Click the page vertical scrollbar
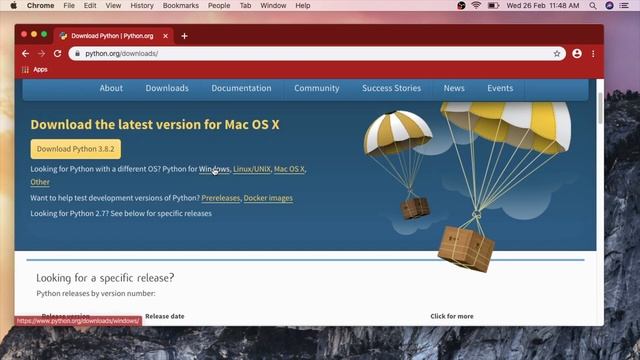This screenshot has width=640, height=360. pyautogui.click(x=600, y=108)
